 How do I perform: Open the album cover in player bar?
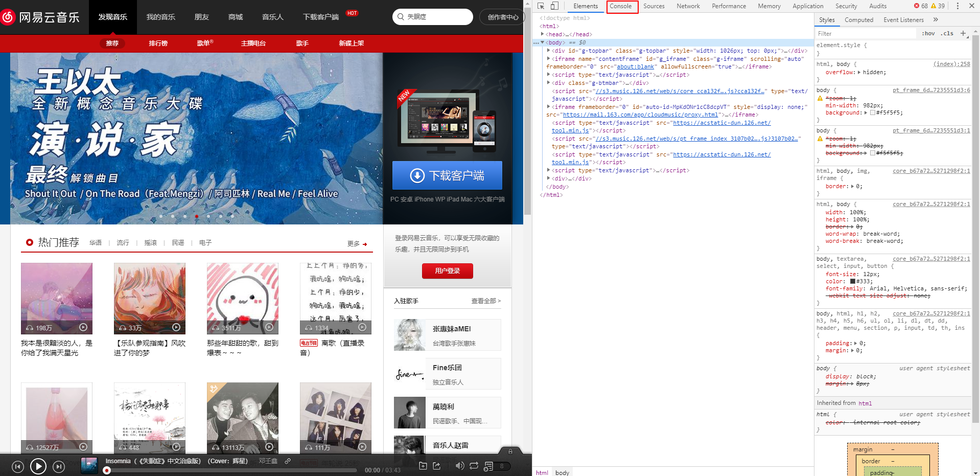(x=89, y=465)
